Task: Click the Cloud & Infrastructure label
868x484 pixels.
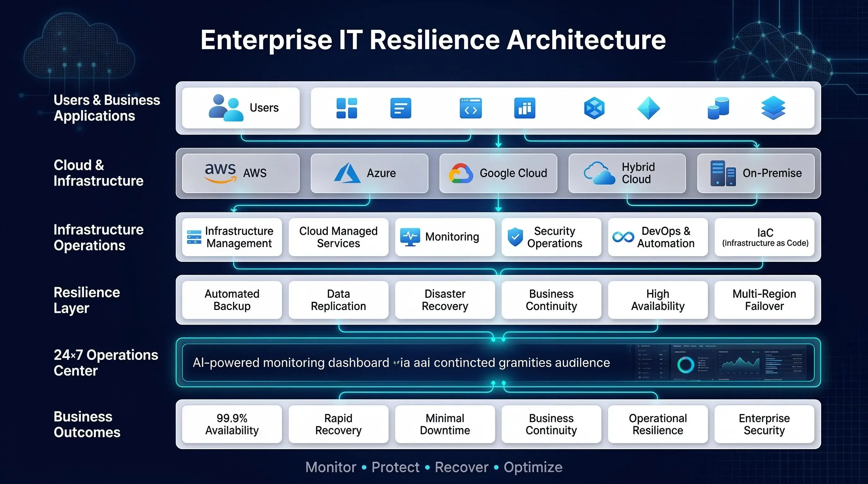Action: point(98,173)
